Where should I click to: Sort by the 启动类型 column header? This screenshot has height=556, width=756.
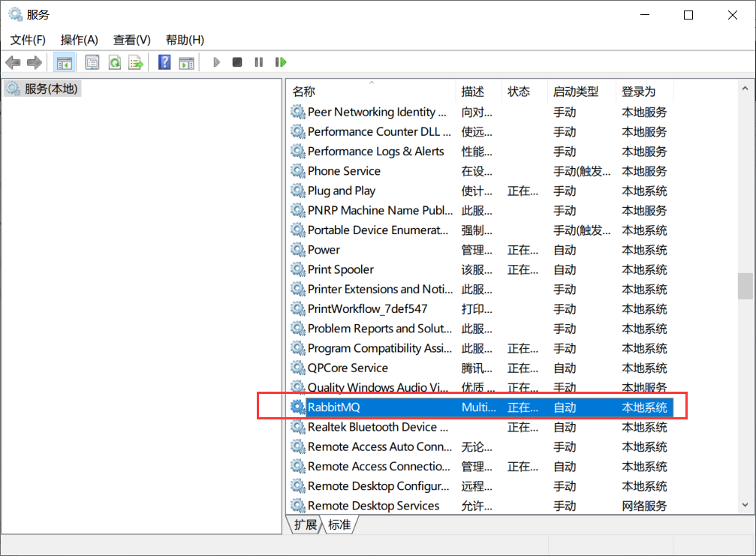tap(582, 92)
